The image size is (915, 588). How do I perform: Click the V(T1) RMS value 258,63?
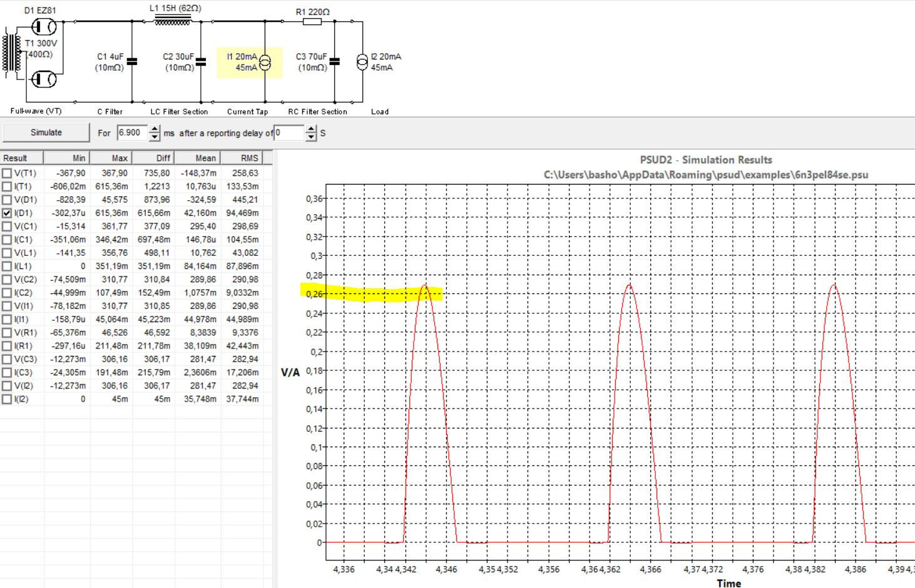coord(245,173)
